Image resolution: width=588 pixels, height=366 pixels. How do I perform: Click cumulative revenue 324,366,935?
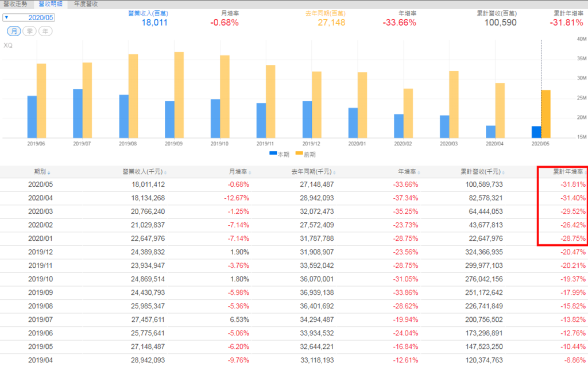pos(484,252)
